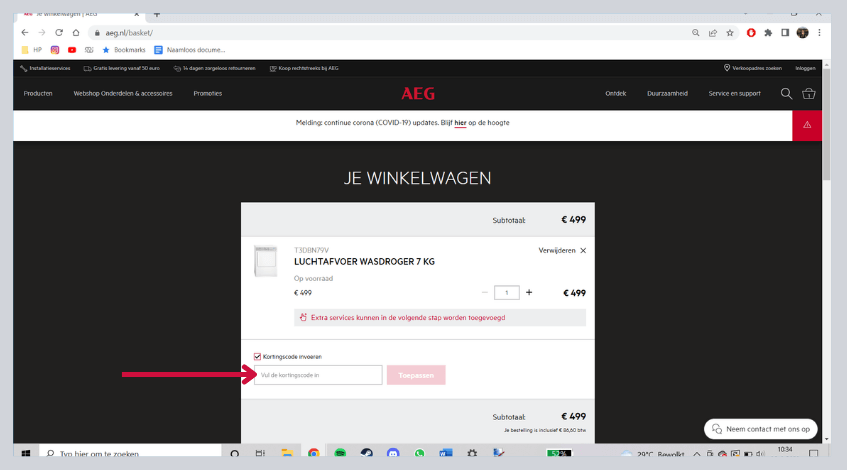847x470 pixels.
Task: Open Verkoopadres zoeken
Action: (x=752, y=68)
